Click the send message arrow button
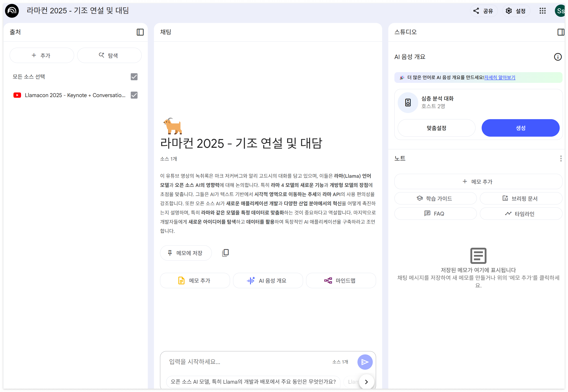The image size is (568, 392). coord(365,362)
